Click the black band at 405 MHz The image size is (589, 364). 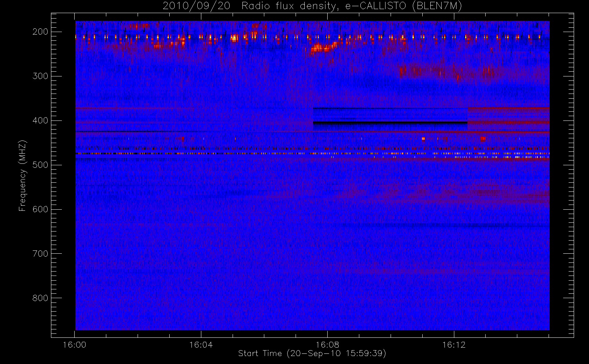pos(390,123)
